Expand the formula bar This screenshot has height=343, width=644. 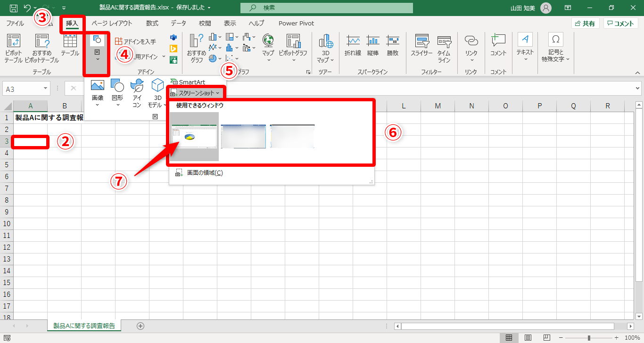click(x=638, y=88)
